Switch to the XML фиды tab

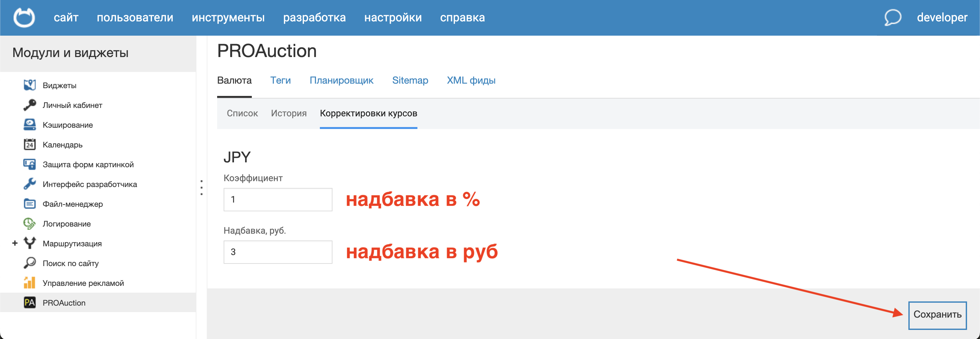[471, 80]
